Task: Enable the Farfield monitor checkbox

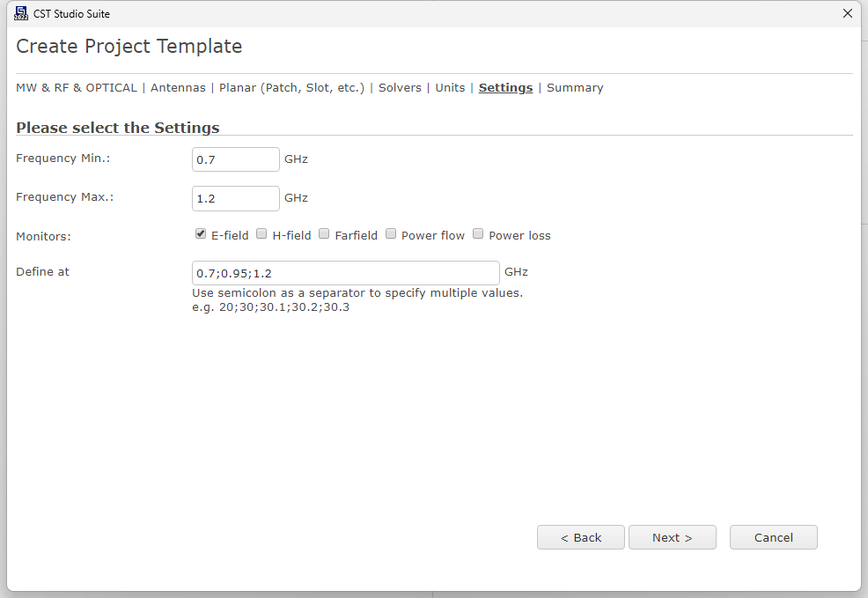Action: [324, 234]
